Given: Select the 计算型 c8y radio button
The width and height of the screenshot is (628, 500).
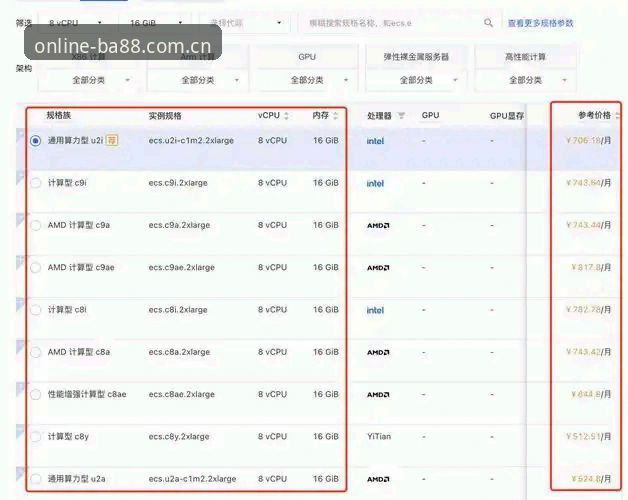Looking at the screenshot, I should point(36,437).
